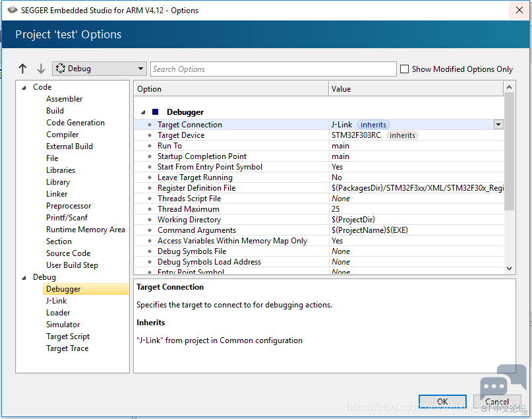Screen dimensions: 532x419
Task: Select Working Directory option
Action: (319, 219)
